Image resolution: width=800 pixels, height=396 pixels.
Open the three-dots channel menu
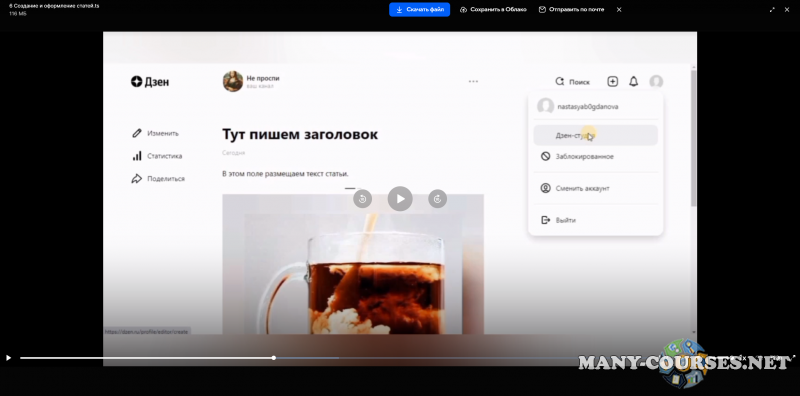(473, 82)
